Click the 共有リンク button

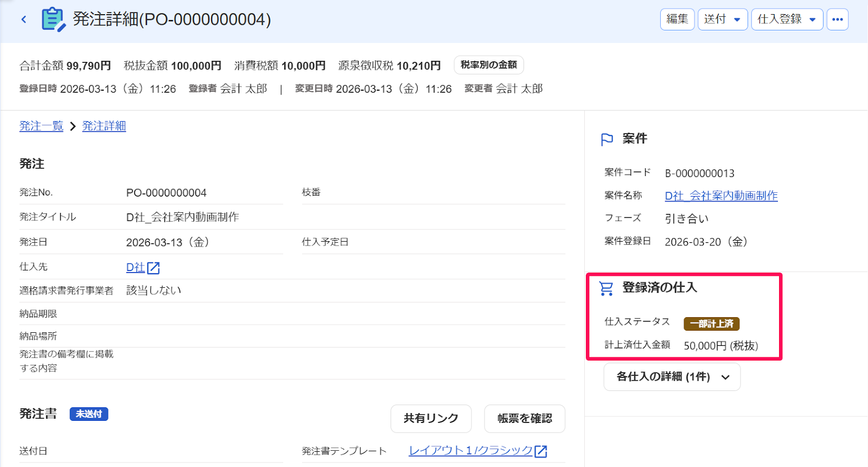point(431,419)
